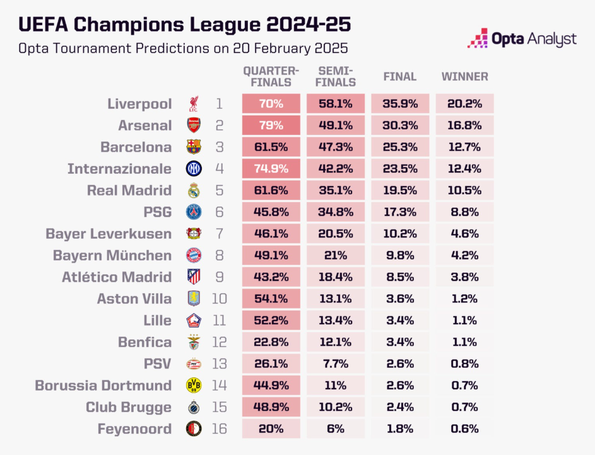Click Club Brugge's 48.9% quarter-finals cell
The height and width of the screenshot is (455, 595).
point(271,407)
